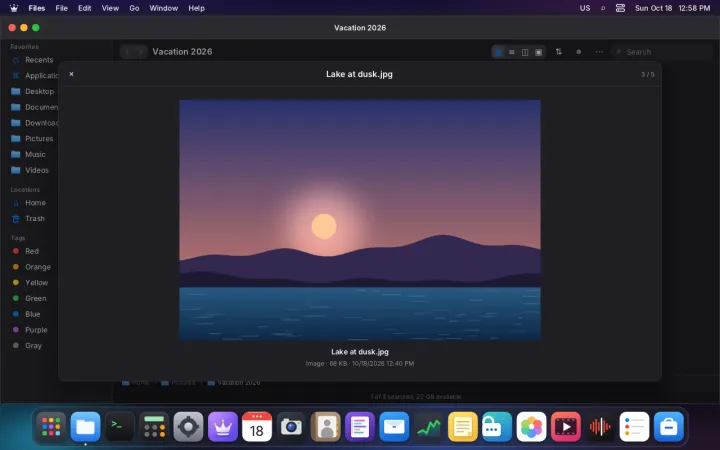
Task: Close the Lake at dusk.jpg preview
Action: click(71, 74)
